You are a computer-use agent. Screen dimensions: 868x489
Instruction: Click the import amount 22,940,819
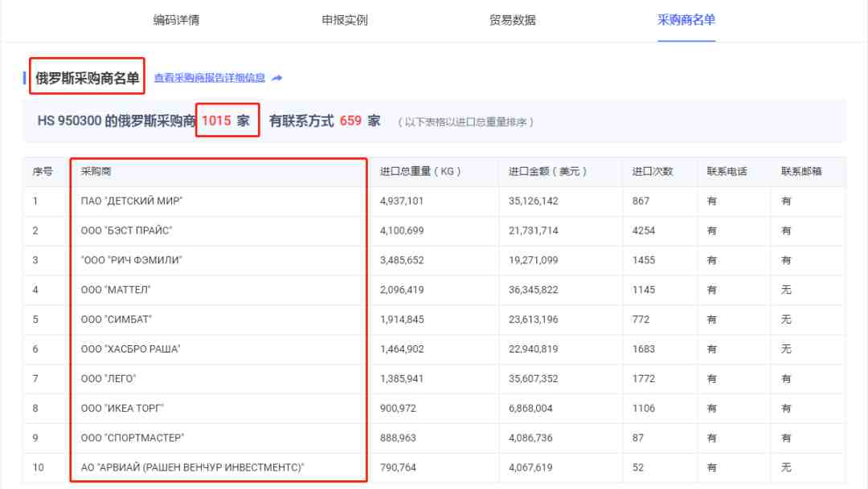click(x=534, y=349)
